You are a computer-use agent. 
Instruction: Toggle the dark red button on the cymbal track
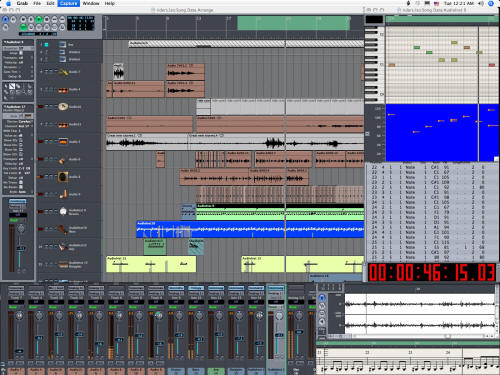tap(40, 107)
